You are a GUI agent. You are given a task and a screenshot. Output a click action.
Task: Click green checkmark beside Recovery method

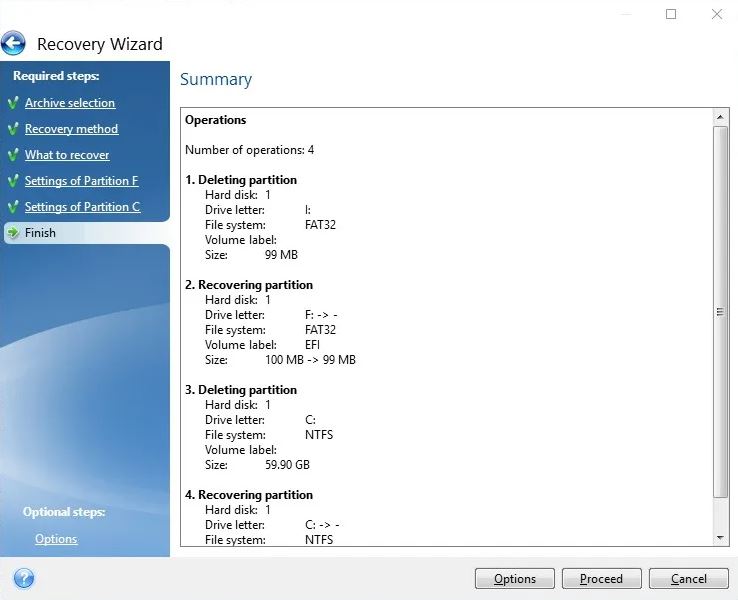[13, 129]
